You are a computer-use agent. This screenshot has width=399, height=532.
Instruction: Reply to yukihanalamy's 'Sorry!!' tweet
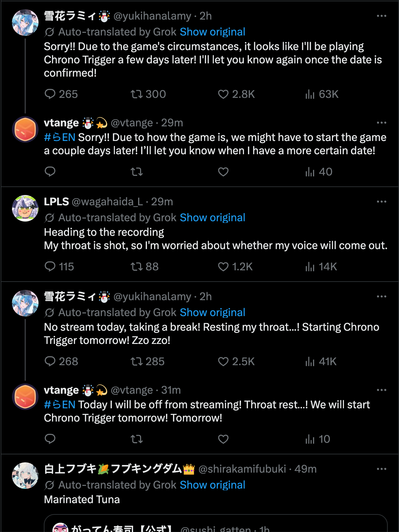(50, 94)
